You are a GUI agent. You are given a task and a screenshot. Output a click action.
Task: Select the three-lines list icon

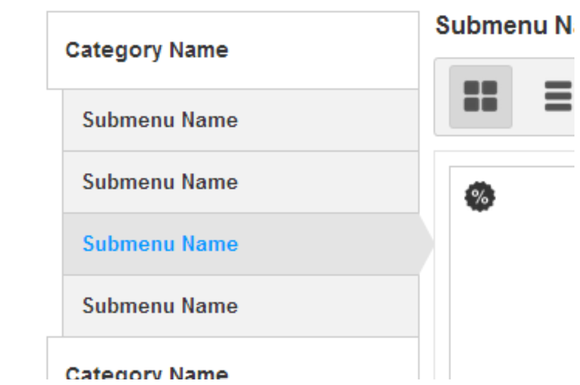559,97
